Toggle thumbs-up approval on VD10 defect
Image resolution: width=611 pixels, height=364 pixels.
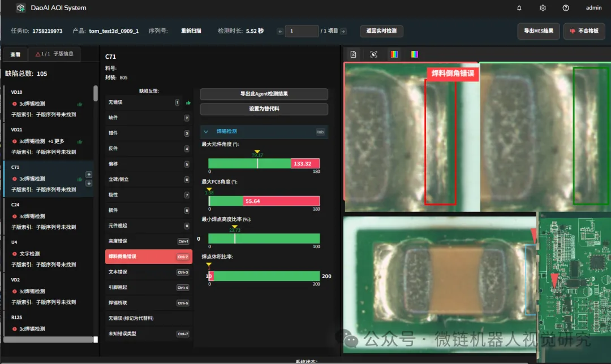pyautogui.click(x=80, y=104)
